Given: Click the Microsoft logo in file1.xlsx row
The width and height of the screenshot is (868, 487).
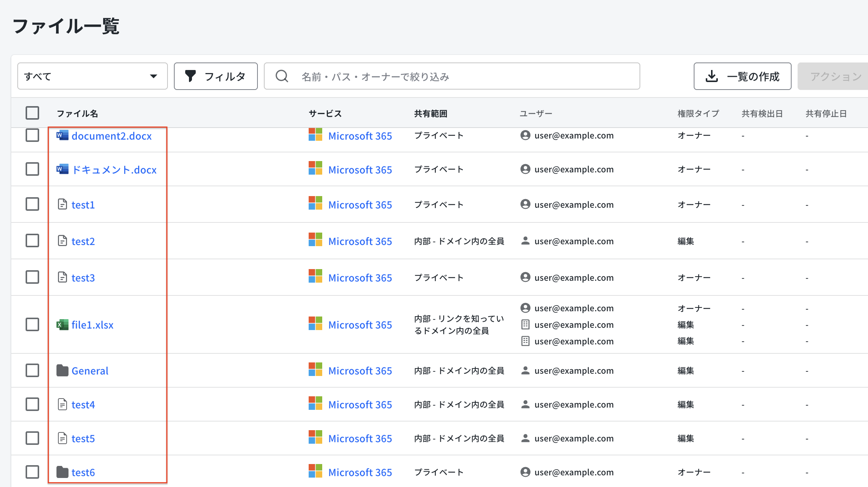Looking at the screenshot, I should click(x=315, y=323).
